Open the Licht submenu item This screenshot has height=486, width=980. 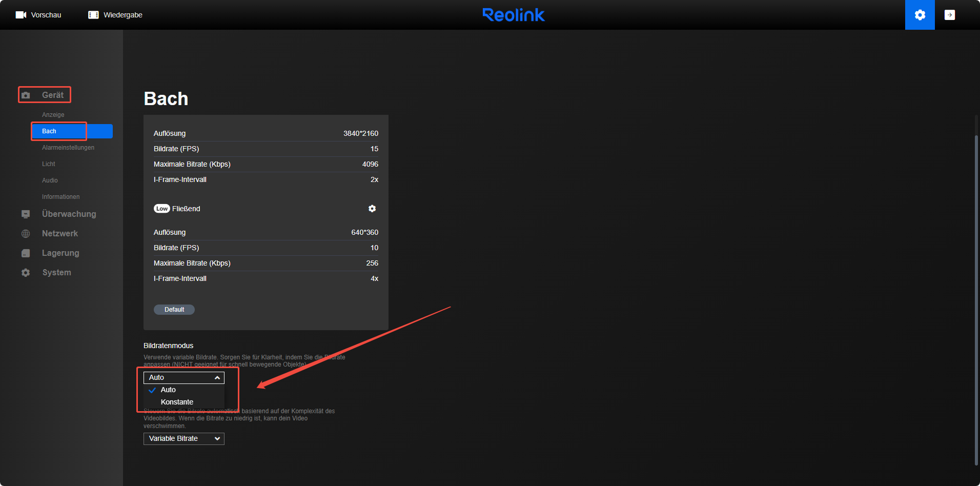49,164
